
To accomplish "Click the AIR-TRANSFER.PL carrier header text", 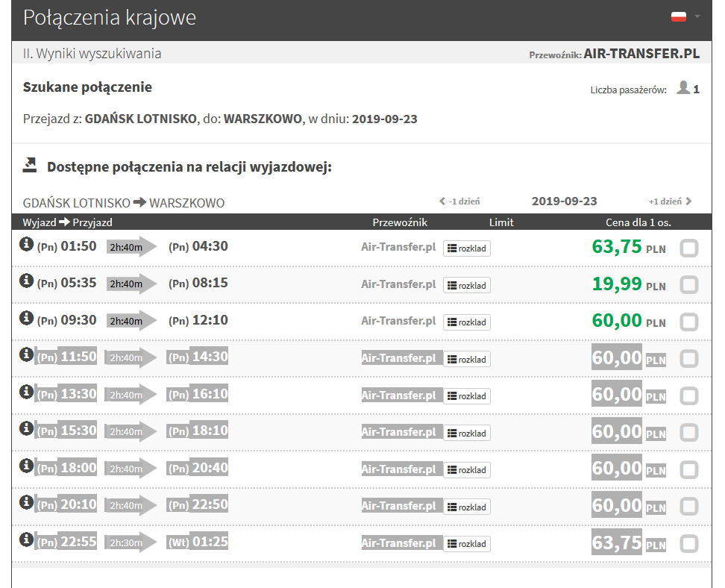I will point(641,54).
